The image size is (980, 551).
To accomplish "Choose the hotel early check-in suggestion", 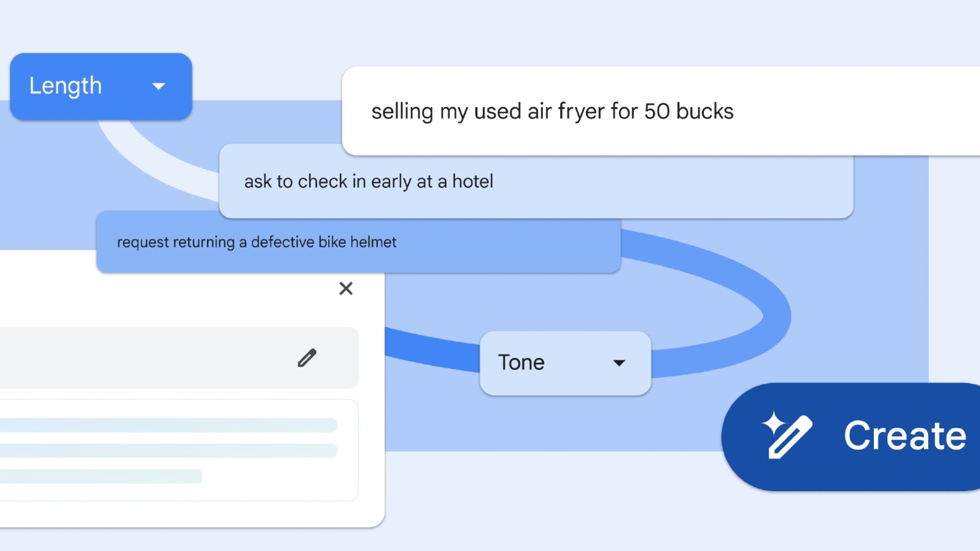I will tap(369, 181).
